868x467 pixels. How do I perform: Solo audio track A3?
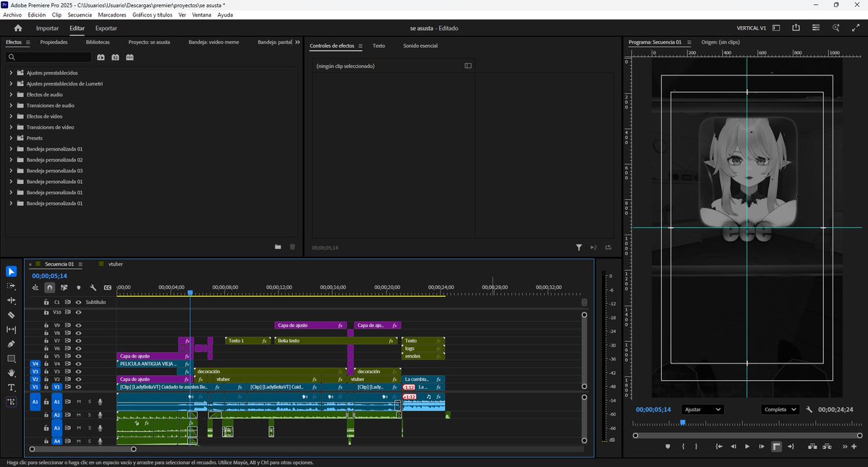90,428
